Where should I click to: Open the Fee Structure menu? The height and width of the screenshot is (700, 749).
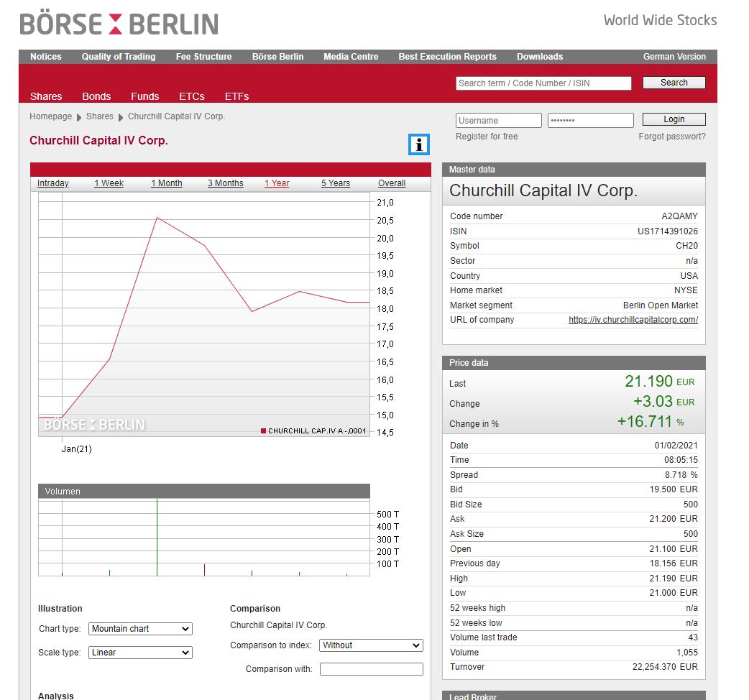[x=203, y=57]
